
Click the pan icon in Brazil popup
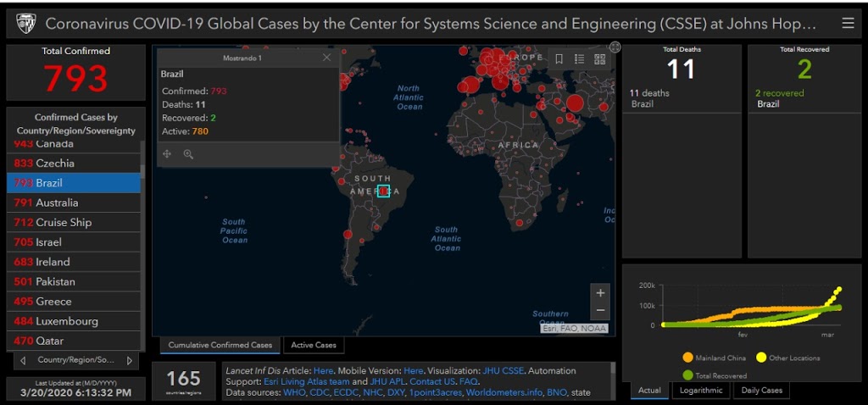click(x=167, y=154)
